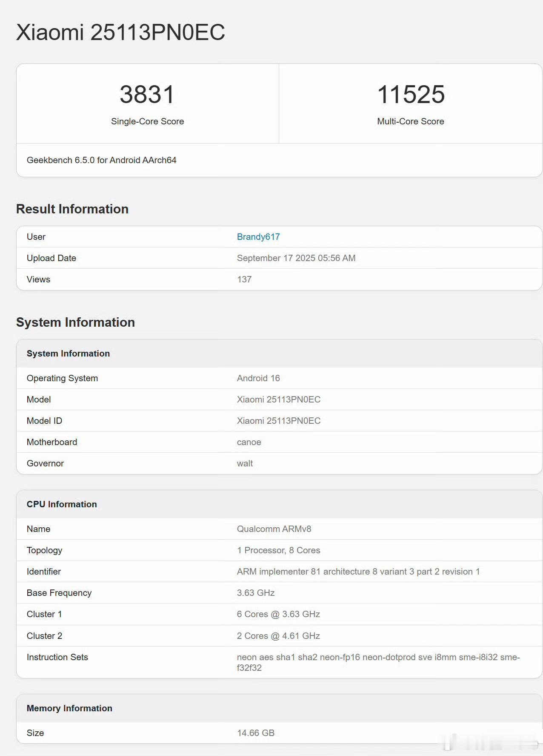Click the "Cluster 1" row label
The width and height of the screenshot is (543, 756).
tap(44, 614)
